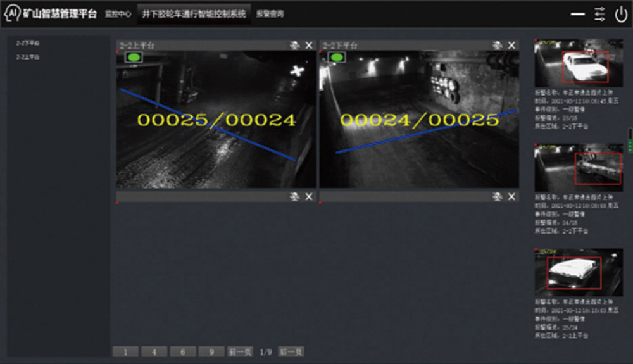The width and height of the screenshot is (633, 364).
Task: Select 2-2上平台 in the left list
Action: 28,57
